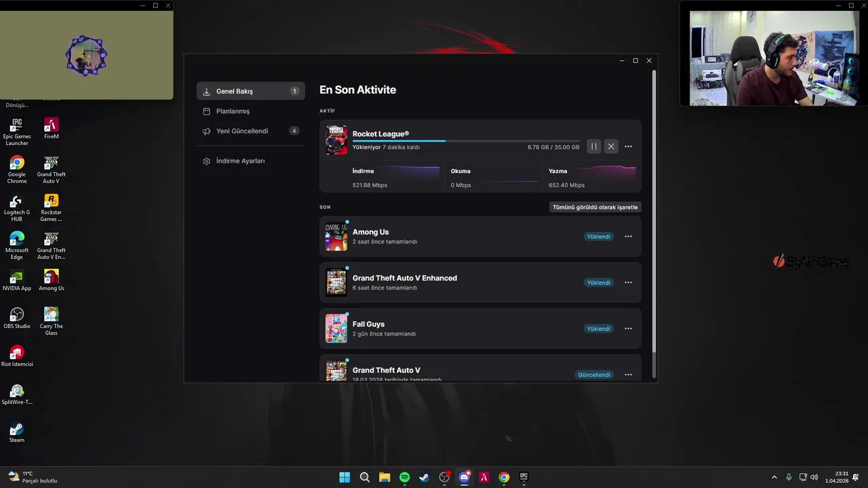This screenshot has width=868, height=488.
Task: Open Grand Theft Auto V Enhanced desktop shortcut
Action: click(x=52, y=245)
